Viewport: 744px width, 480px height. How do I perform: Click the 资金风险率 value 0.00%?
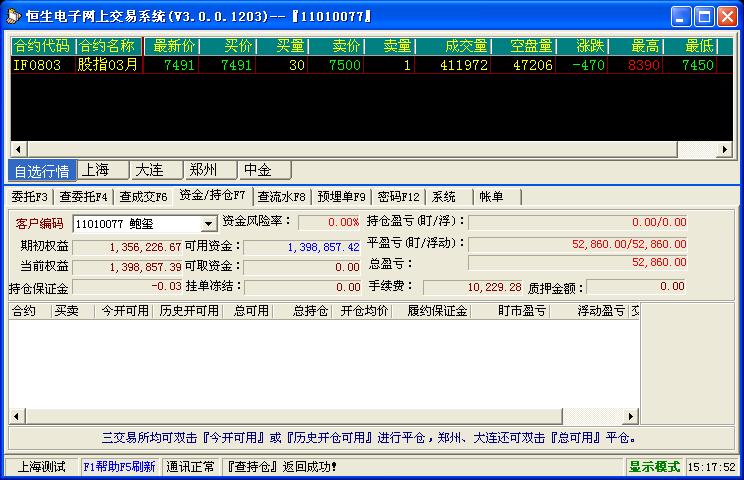[329, 222]
